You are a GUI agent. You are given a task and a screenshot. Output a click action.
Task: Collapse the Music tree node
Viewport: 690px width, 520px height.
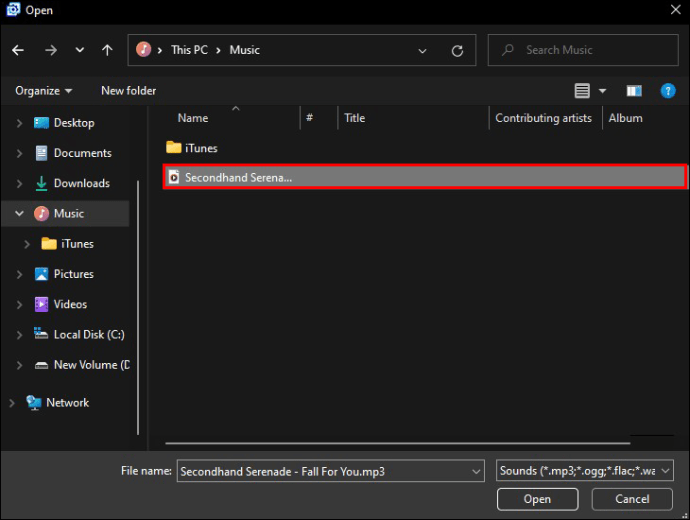point(19,213)
